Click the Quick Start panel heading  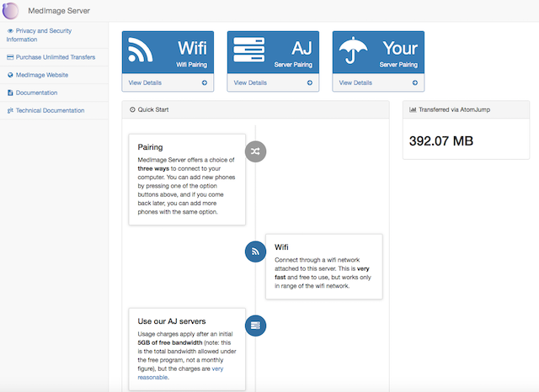click(x=153, y=109)
